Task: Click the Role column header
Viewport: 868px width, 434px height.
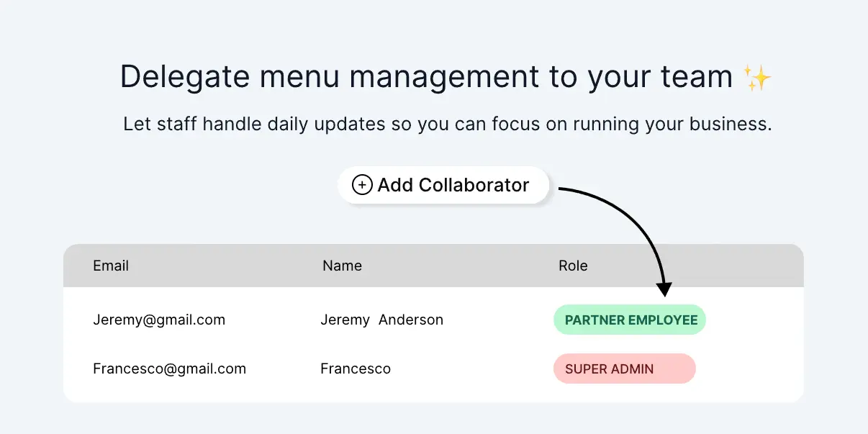Action: coord(573,266)
